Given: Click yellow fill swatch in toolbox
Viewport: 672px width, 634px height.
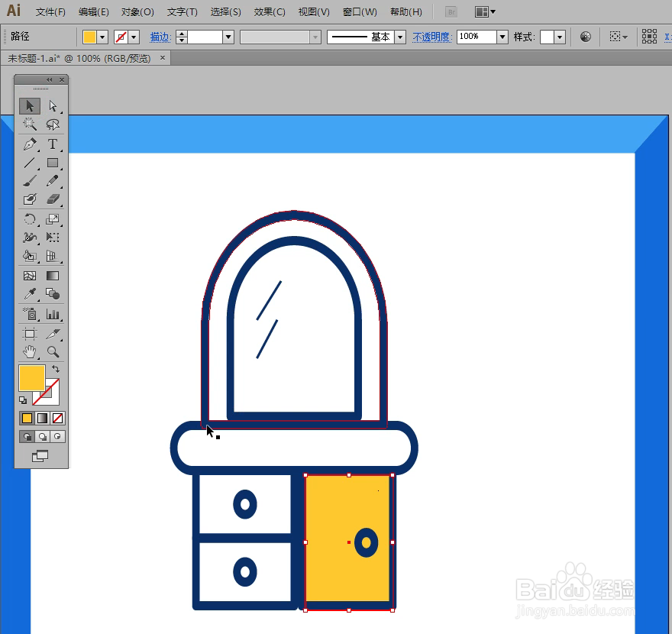Looking at the screenshot, I should click(x=32, y=377).
